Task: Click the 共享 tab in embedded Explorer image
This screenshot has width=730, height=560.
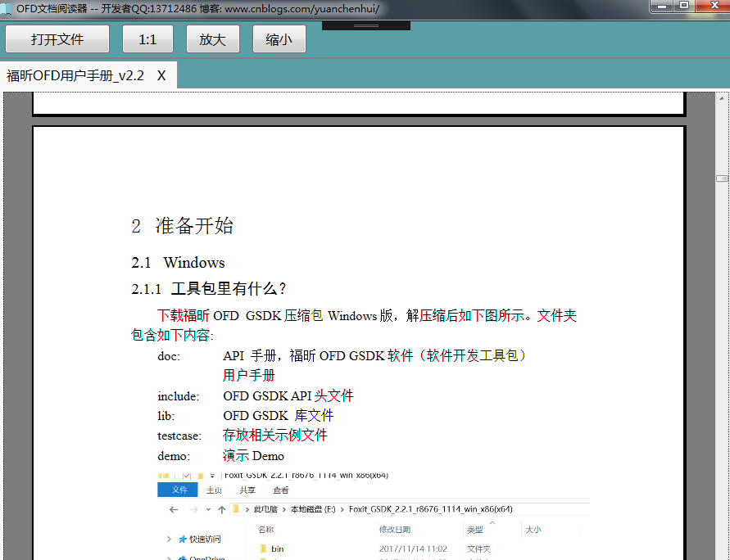Action: (247, 490)
